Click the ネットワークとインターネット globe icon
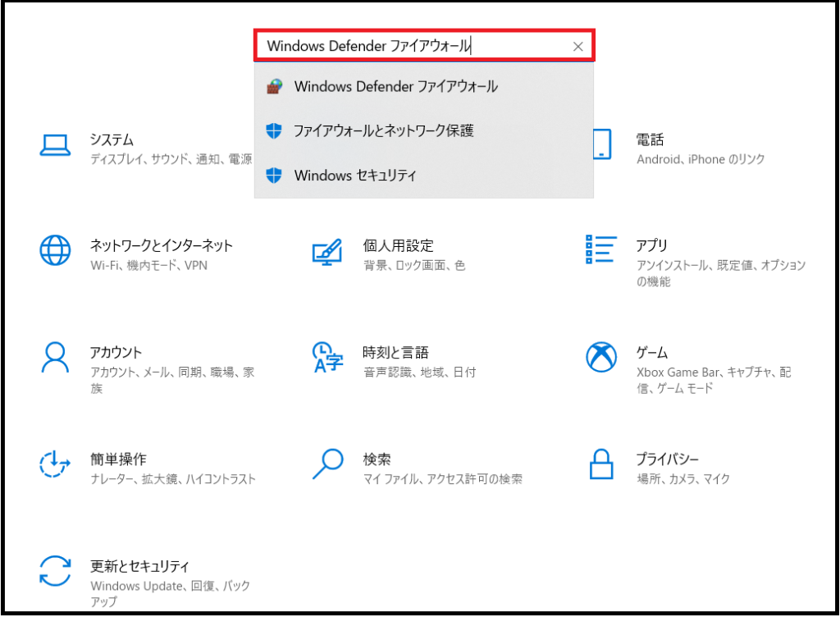This screenshot has height=617, width=840. tap(55, 250)
